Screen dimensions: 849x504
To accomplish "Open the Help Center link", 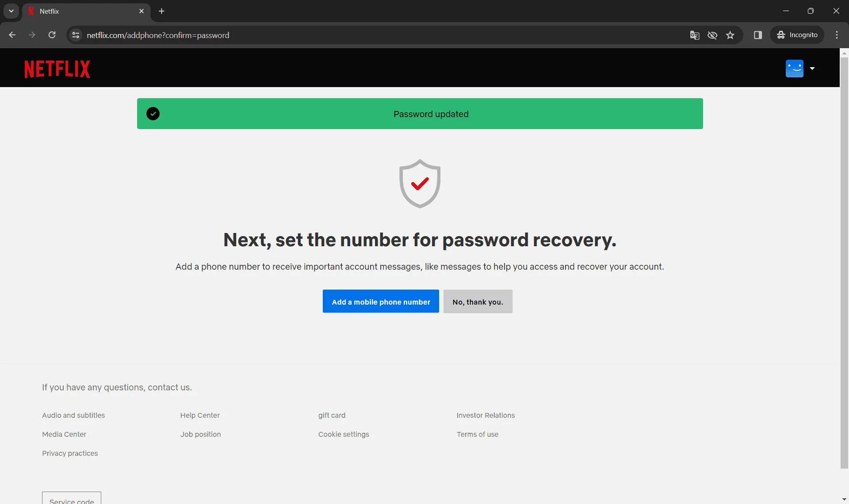I will pyautogui.click(x=200, y=415).
